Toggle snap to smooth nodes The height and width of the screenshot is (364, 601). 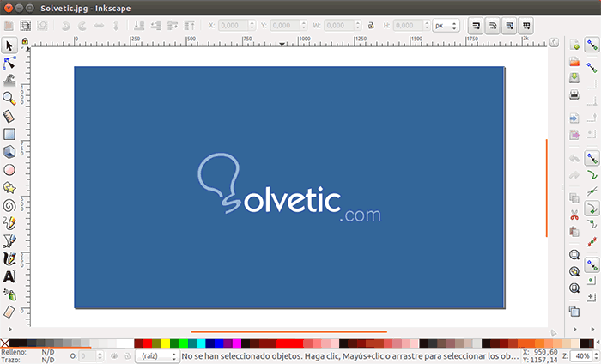coord(592,225)
